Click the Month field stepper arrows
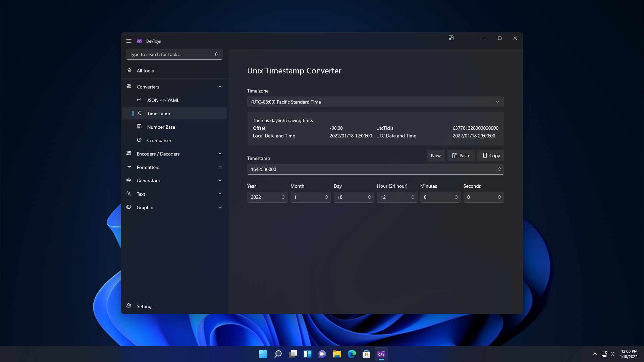Screen dimensions: 644x362 326,197
